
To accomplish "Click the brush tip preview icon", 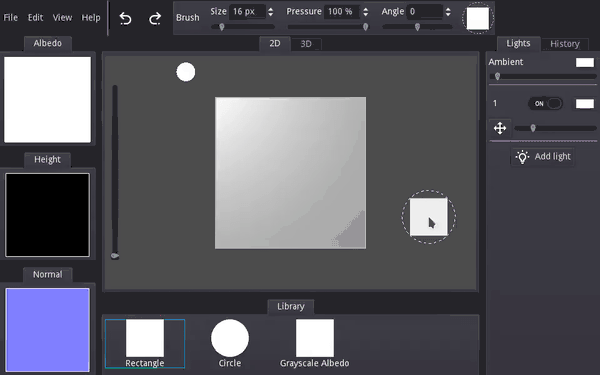I will (478, 18).
